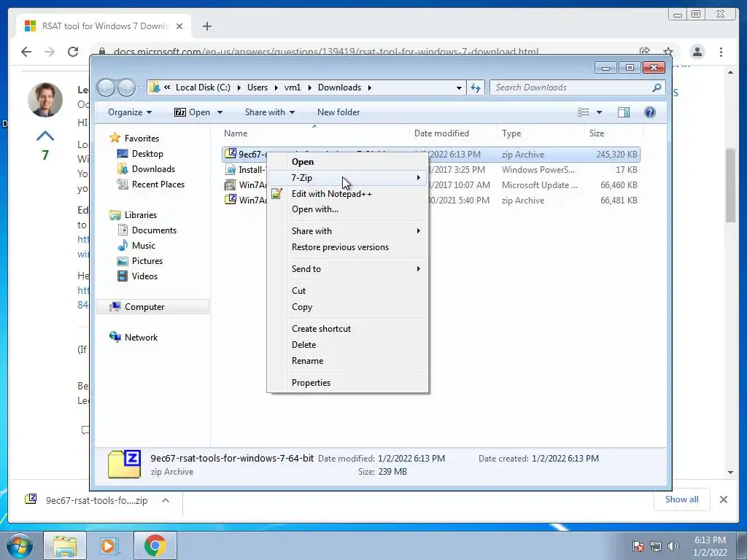
Task: Select the 17 KB Windows PowerShell file
Action: tap(431, 169)
